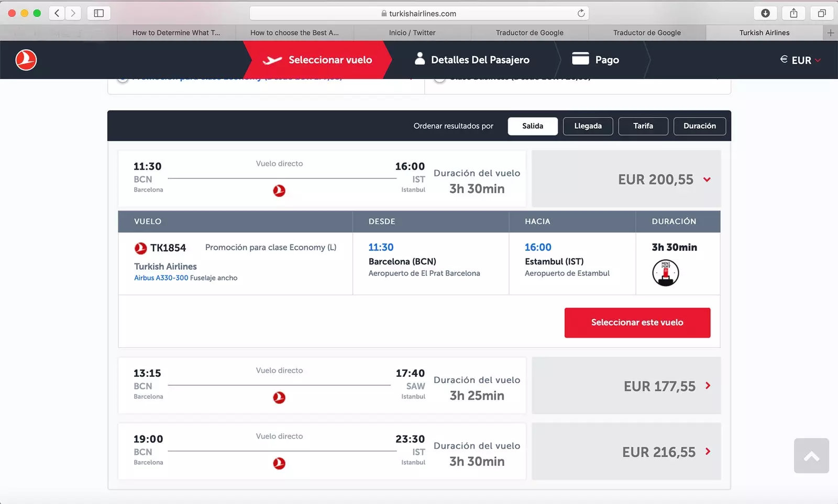Sort results by Duración
Image resolution: width=838 pixels, height=504 pixels.
click(x=700, y=126)
